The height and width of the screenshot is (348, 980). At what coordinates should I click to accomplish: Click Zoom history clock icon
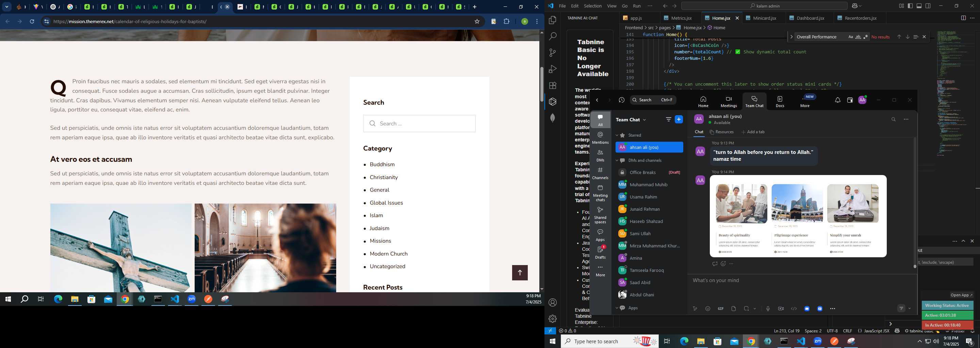(622, 100)
